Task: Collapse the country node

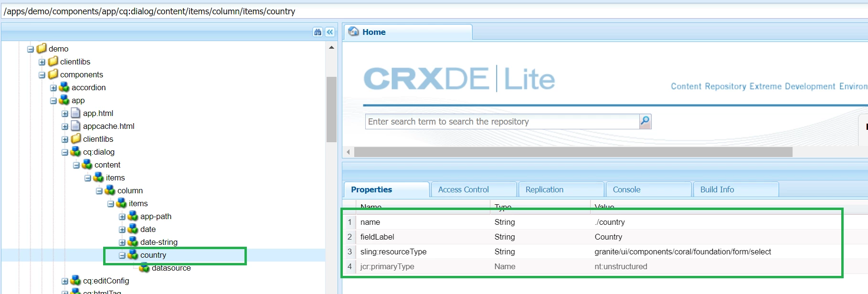Action: 122,255
